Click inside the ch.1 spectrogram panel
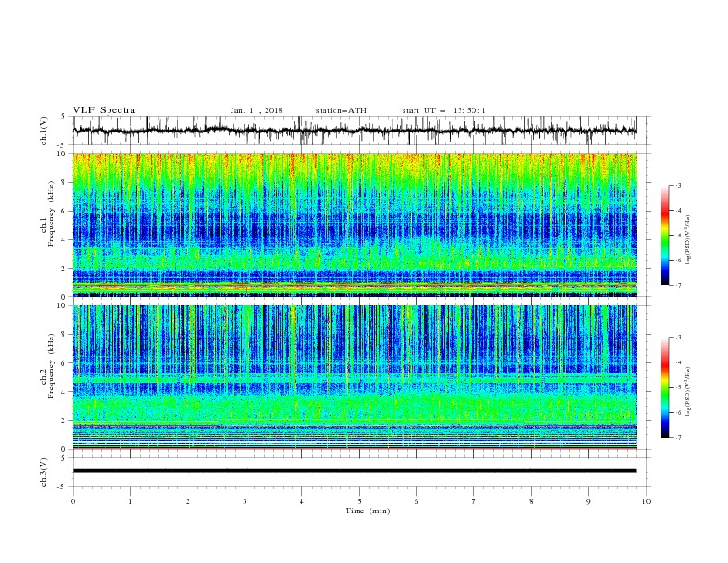 354,224
